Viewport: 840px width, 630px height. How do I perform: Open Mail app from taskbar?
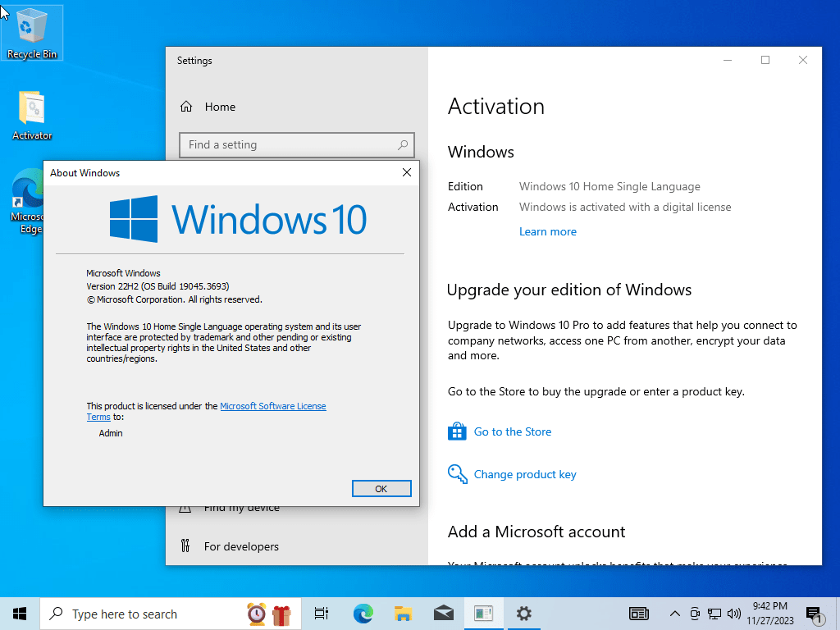(x=444, y=614)
